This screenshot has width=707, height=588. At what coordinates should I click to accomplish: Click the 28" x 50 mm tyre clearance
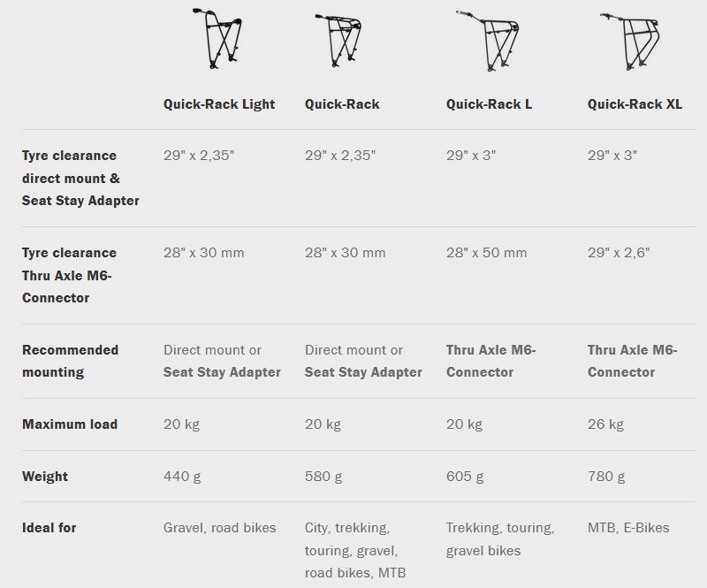[487, 253]
